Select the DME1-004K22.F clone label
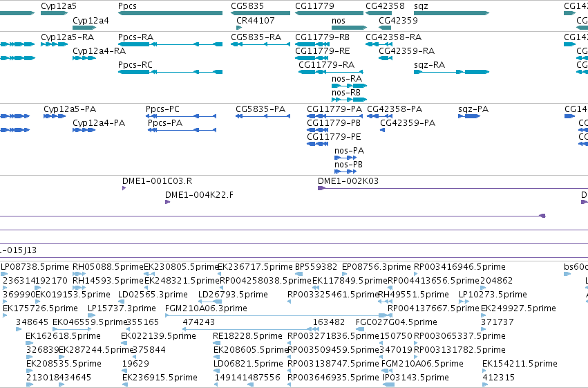This screenshot has width=588, height=388. [199, 195]
